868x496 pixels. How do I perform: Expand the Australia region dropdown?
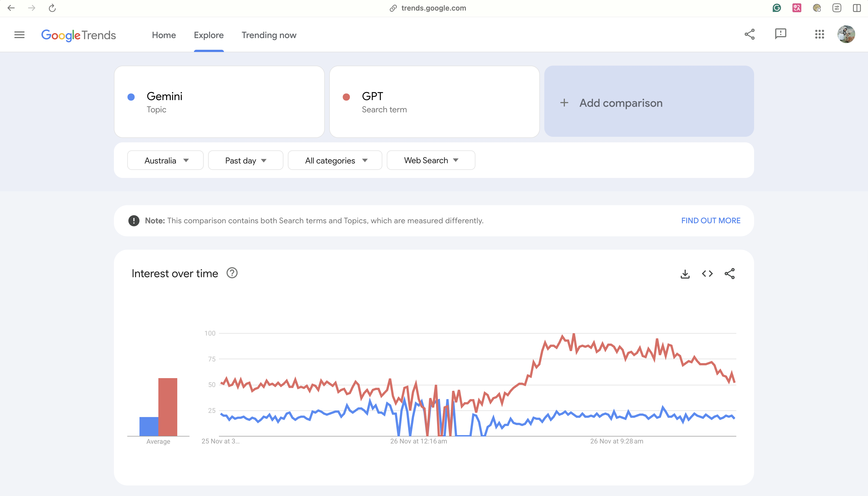pyautogui.click(x=165, y=160)
